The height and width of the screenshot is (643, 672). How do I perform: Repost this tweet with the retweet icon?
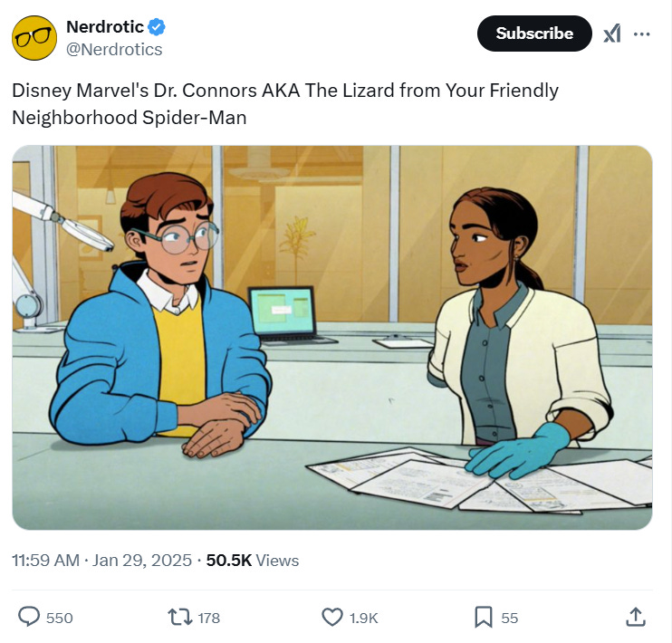pyautogui.click(x=180, y=618)
